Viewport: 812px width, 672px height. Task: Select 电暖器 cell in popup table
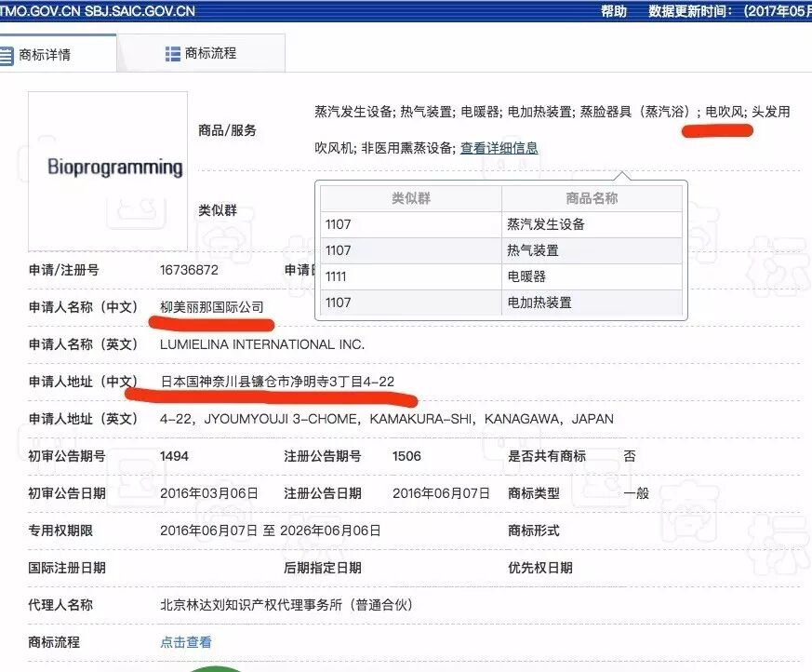pyautogui.click(x=592, y=276)
